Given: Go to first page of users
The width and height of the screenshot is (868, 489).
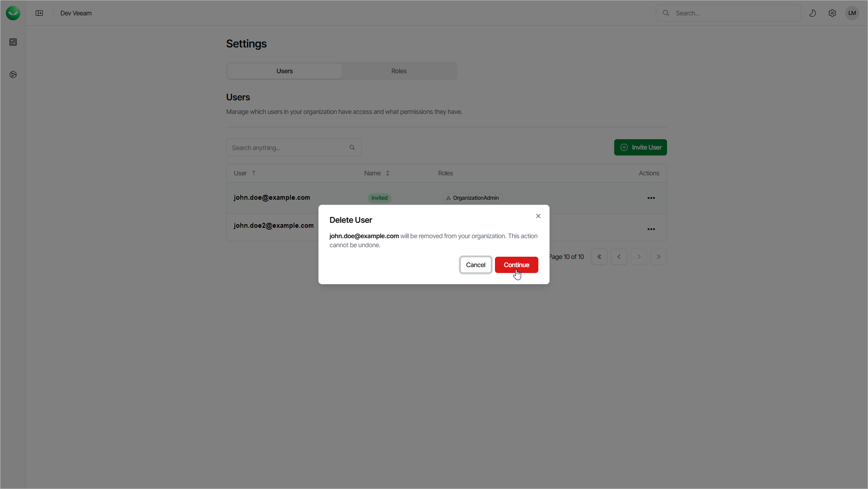Looking at the screenshot, I should (599, 257).
